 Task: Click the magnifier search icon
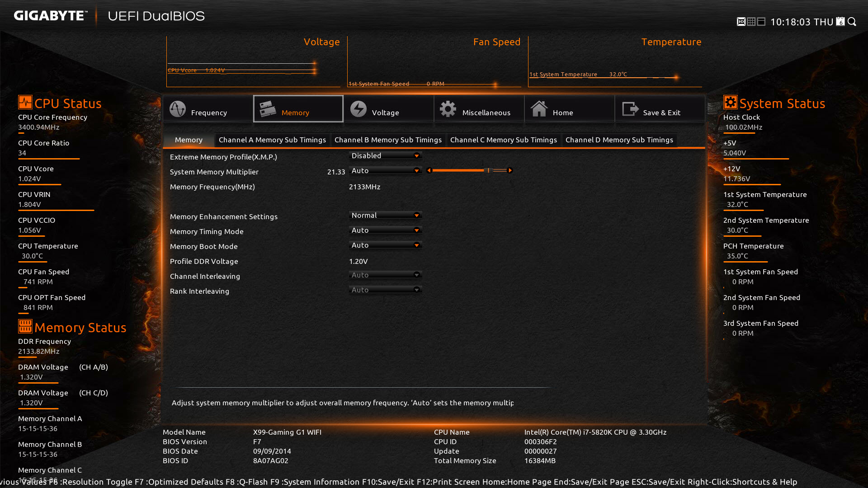click(852, 22)
